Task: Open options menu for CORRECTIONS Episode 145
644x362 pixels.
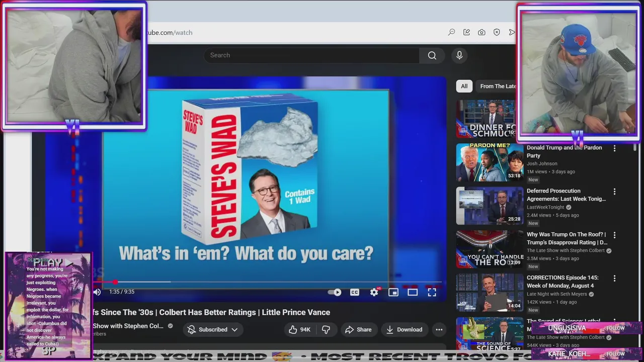Action: 614,278
